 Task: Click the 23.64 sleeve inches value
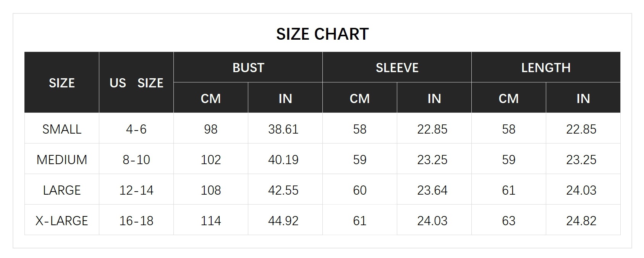pyautogui.click(x=432, y=190)
